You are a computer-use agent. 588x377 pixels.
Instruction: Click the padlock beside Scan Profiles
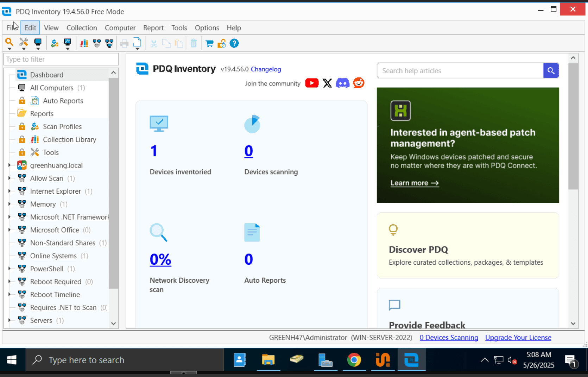tap(22, 126)
